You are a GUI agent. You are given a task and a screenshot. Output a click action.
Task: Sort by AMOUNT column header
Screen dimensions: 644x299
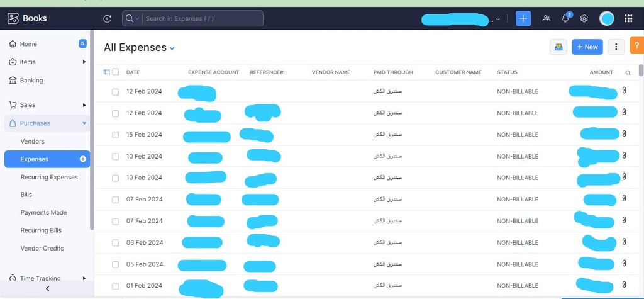click(x=601, y=72)
